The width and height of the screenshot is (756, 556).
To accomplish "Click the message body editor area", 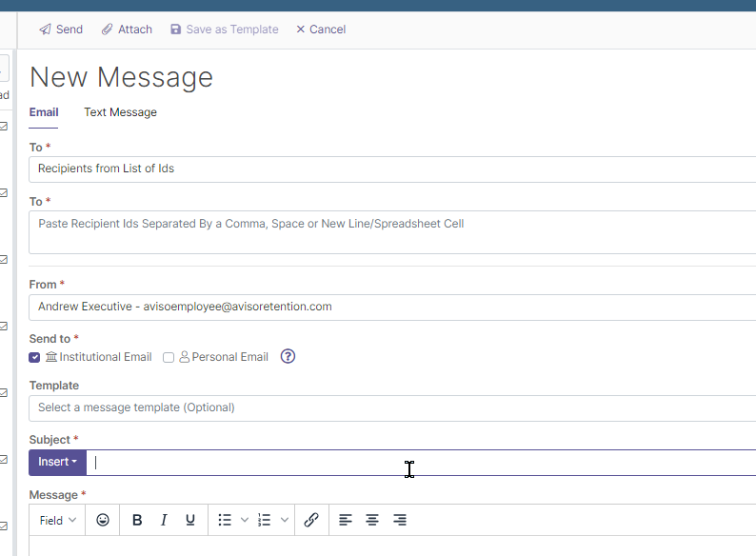I will [x=392, y=546].
